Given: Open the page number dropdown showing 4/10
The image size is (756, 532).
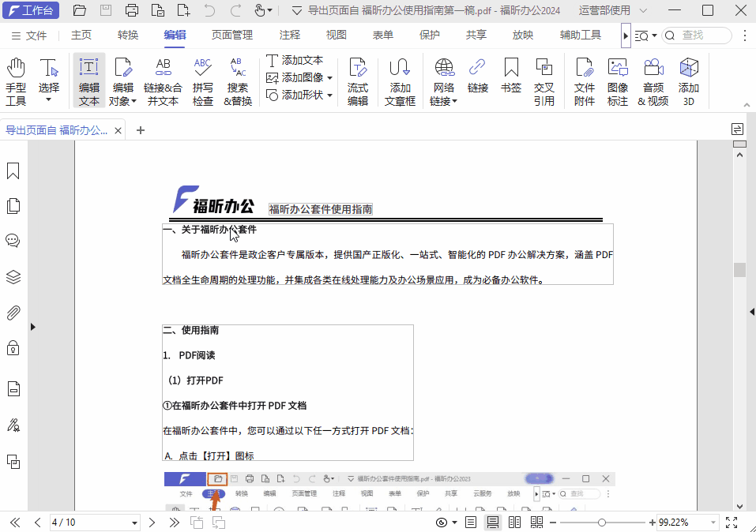Looking at the screenshot, I should 134,522.
